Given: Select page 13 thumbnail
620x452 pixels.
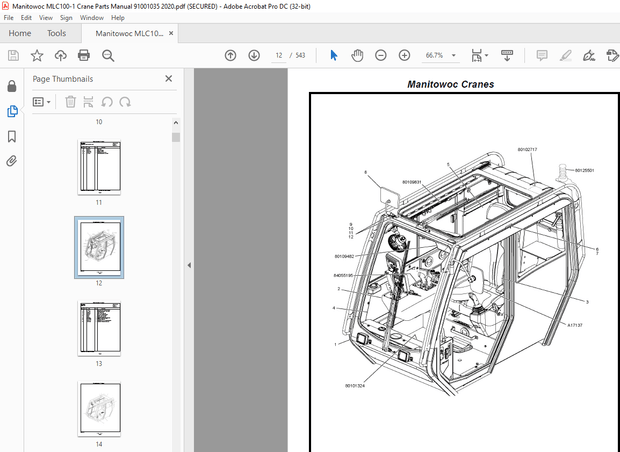Looking at the screenshot, I should click(x=99, y=328).
